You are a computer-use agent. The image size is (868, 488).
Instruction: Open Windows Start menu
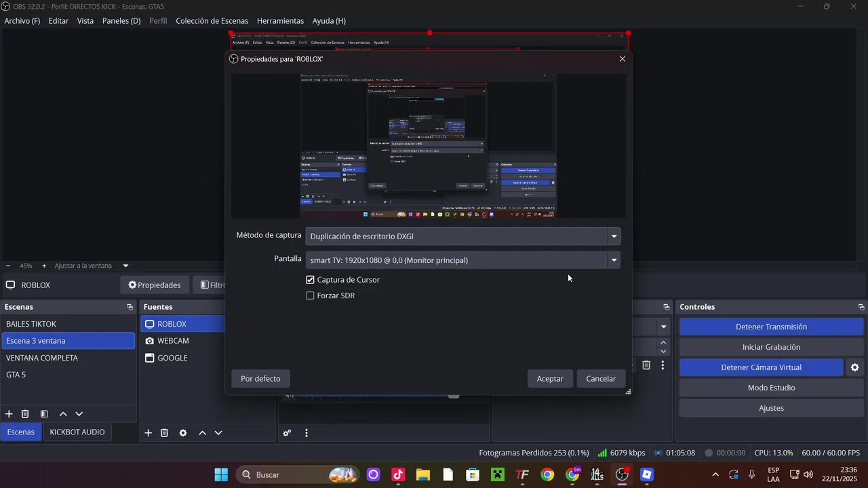(x=221, y=474)
